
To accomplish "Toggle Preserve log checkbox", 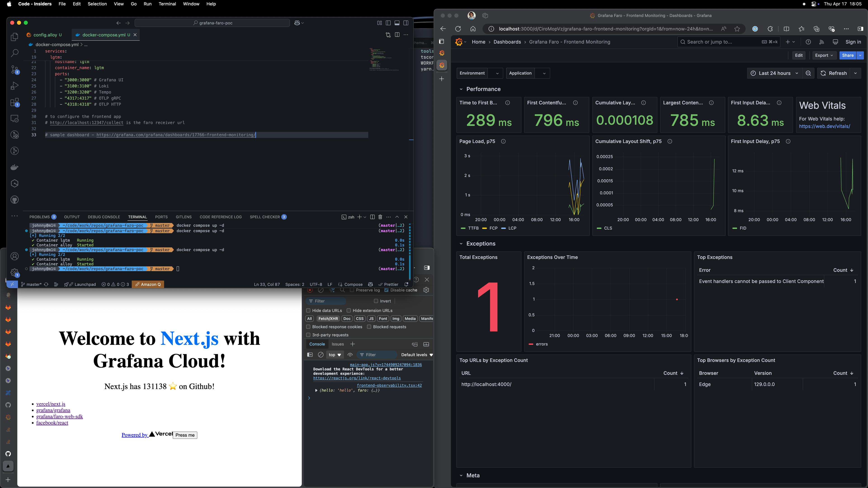I will coord(352,290).
